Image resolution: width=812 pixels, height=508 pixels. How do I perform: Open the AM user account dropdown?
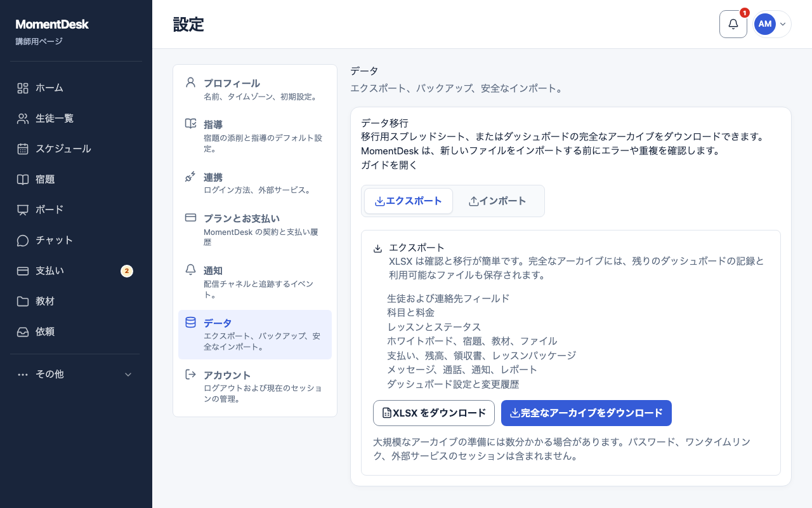point(772,24)
